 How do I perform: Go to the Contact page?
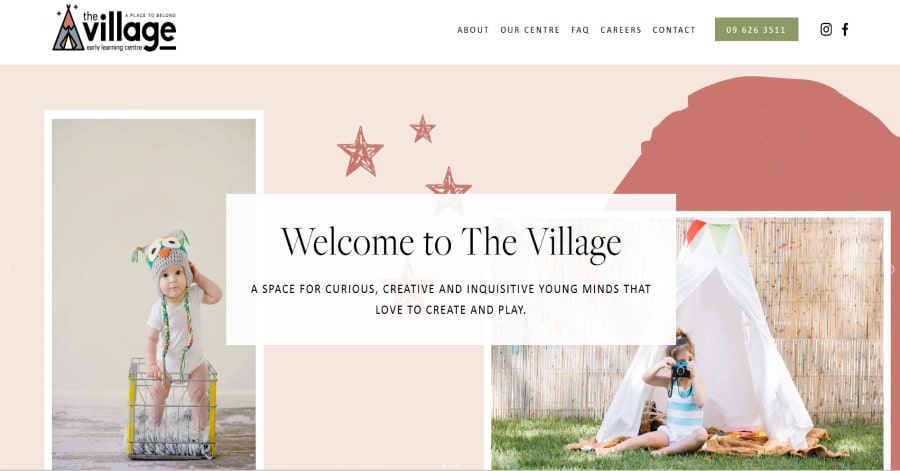[674, 30]
